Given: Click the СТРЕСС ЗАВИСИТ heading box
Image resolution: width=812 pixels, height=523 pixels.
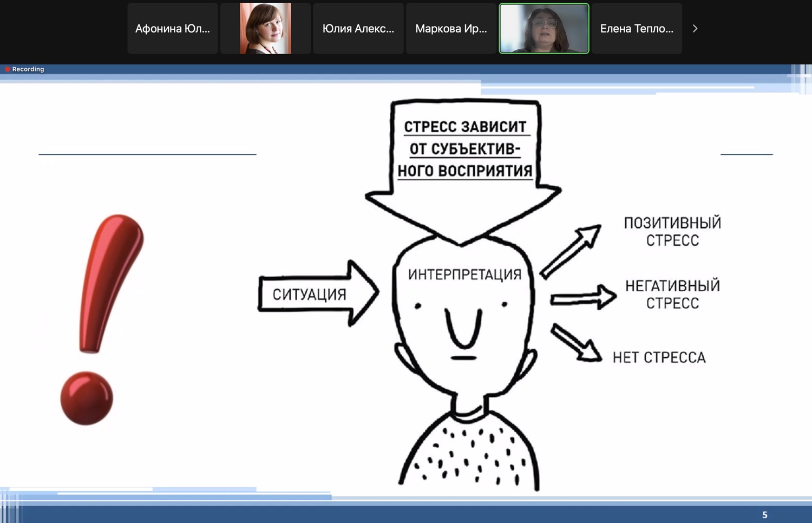Looking at the screenshot, I should coord(465,149).
